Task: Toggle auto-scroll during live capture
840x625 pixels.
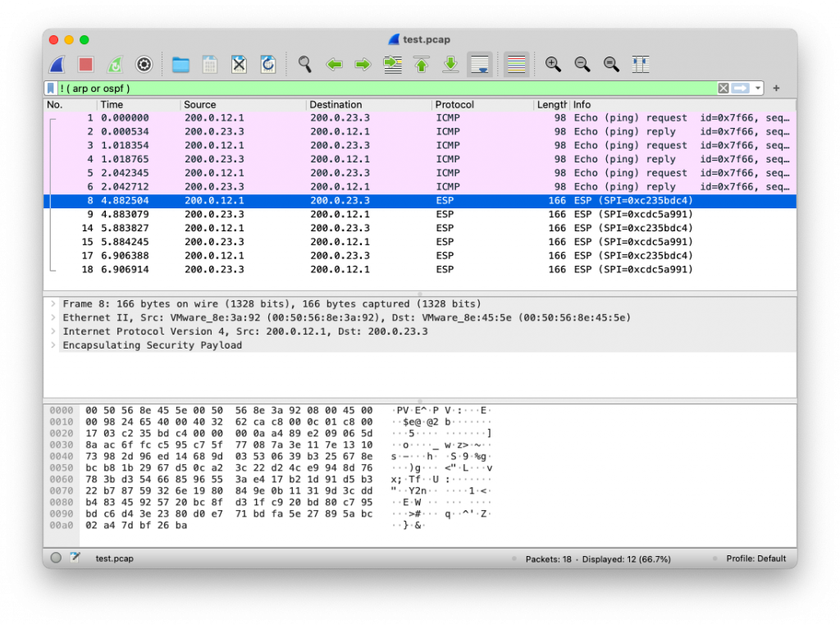Action: (479, 64)
